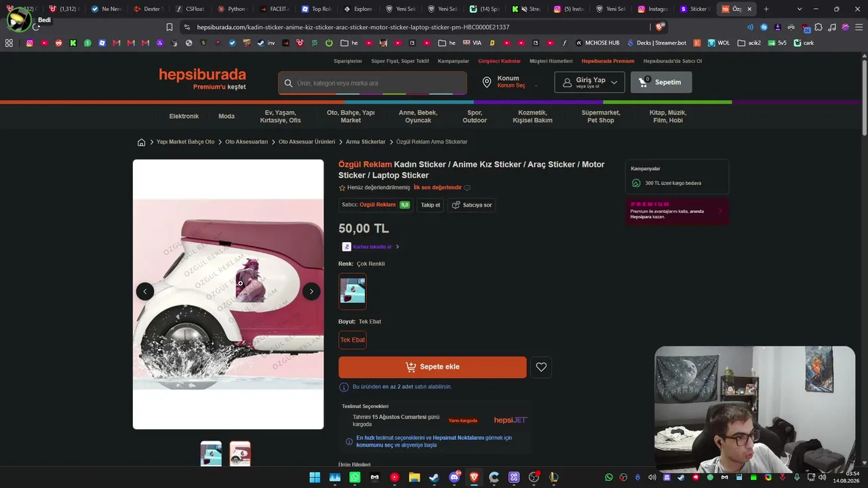Select the first product thumbnail below gallery
Viewport: 868px width, 488px height.
pyautogui.click(x=211, y=454)
